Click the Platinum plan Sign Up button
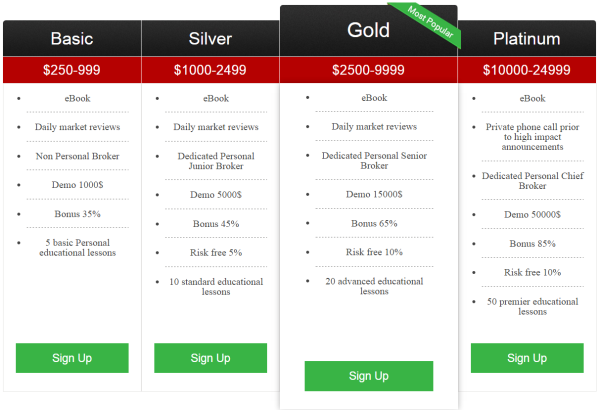Image resolution: width=600 pixels, height=410 pixels. coord(527,358)
